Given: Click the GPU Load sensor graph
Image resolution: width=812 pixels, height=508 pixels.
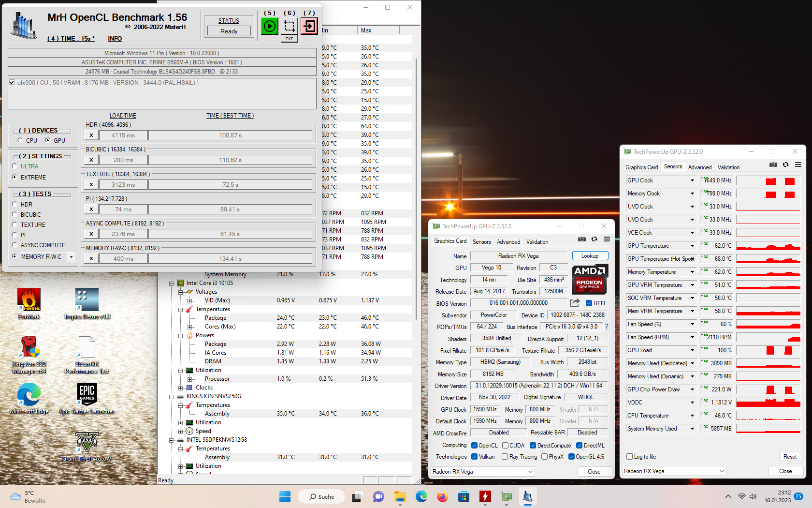Looking at the screenshot, I should pyautogui.click(x=768, y=350).
